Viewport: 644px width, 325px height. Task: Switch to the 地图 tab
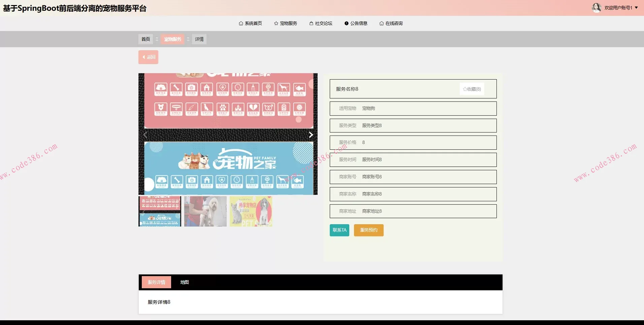(x=184, y=282)
